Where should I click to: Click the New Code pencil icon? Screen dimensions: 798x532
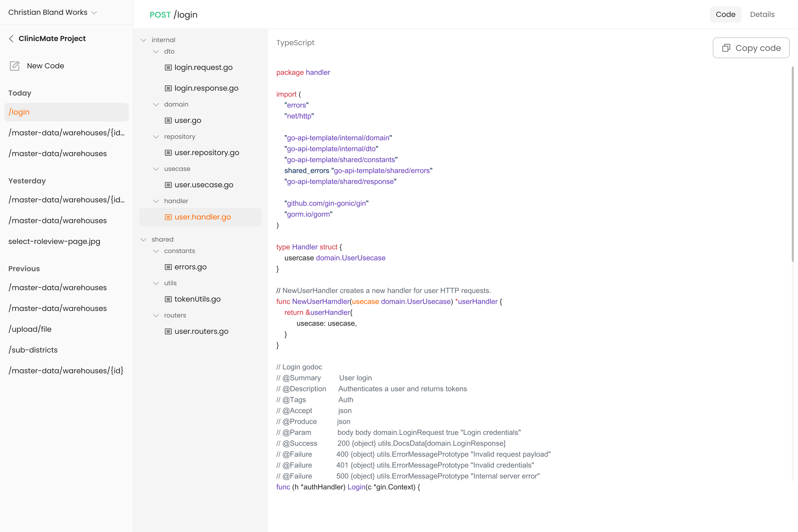click(15, 66)
